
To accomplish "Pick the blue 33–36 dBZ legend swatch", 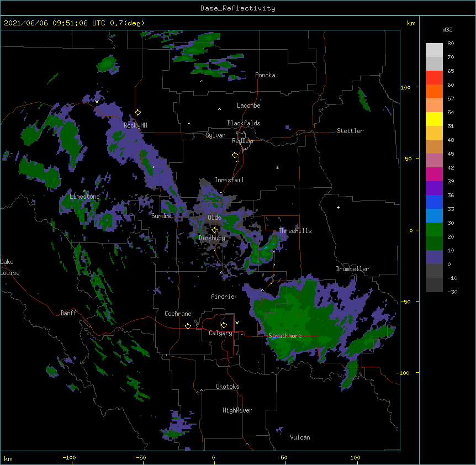I will point(434,202).
